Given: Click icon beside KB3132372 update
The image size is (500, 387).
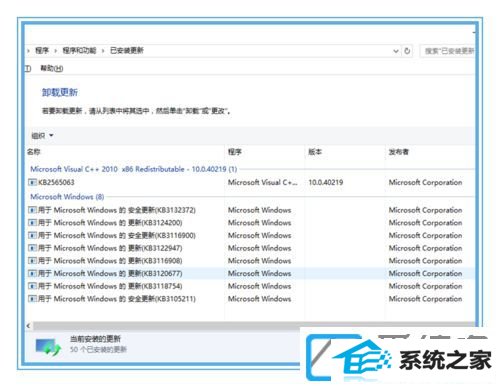Looking at the screenshot, I should point(32,210).
